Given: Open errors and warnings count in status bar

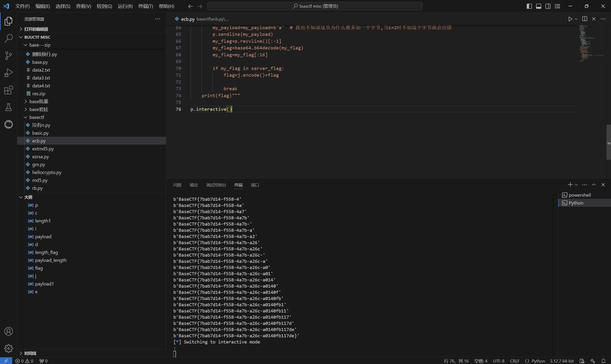Looking at the screenshot, I should [x=24, y=361].
